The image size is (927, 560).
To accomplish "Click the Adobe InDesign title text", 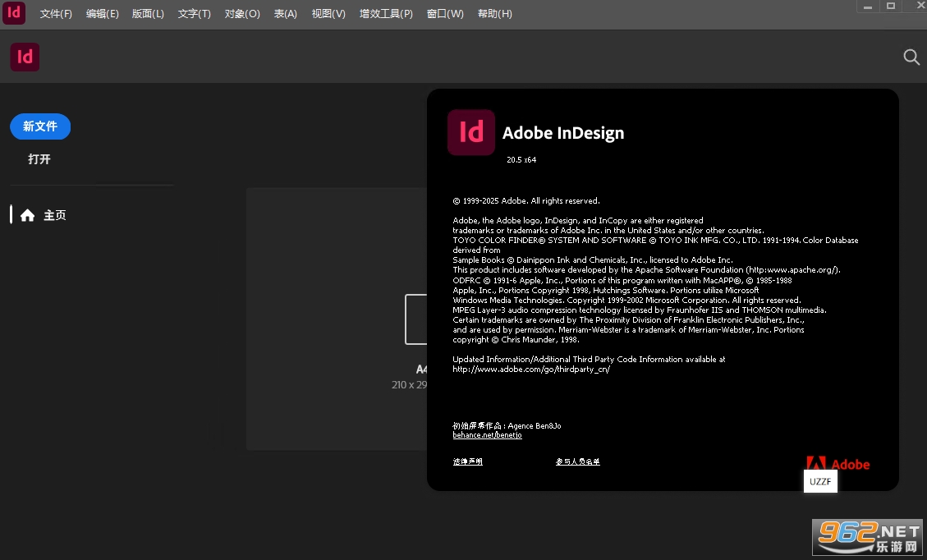I will click(x=562, y=133).
